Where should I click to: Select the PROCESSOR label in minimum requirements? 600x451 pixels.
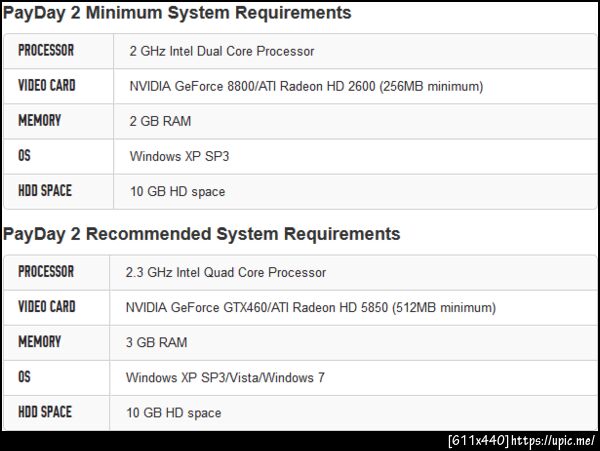[46, 50]
